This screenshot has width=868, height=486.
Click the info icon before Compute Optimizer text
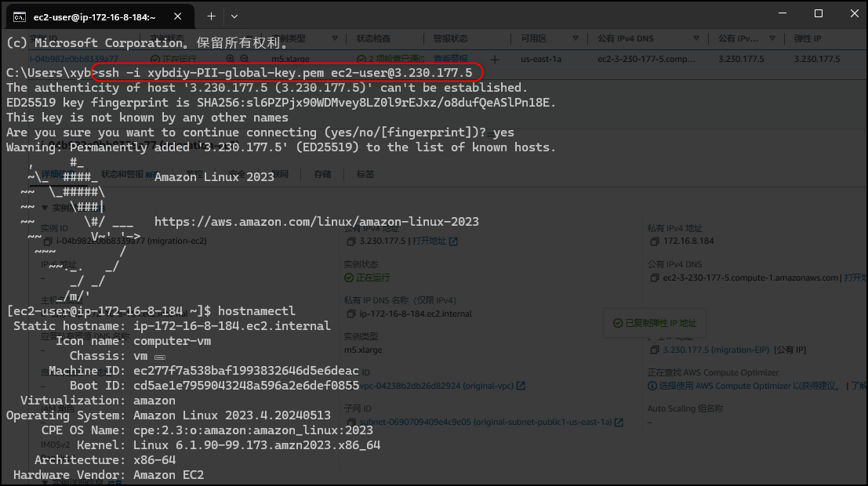tap(652, 386)
